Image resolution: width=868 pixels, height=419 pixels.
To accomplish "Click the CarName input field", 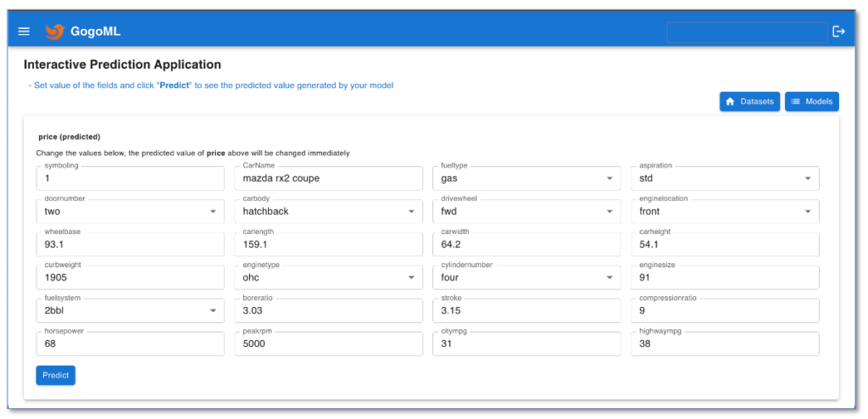I will 328,179.
